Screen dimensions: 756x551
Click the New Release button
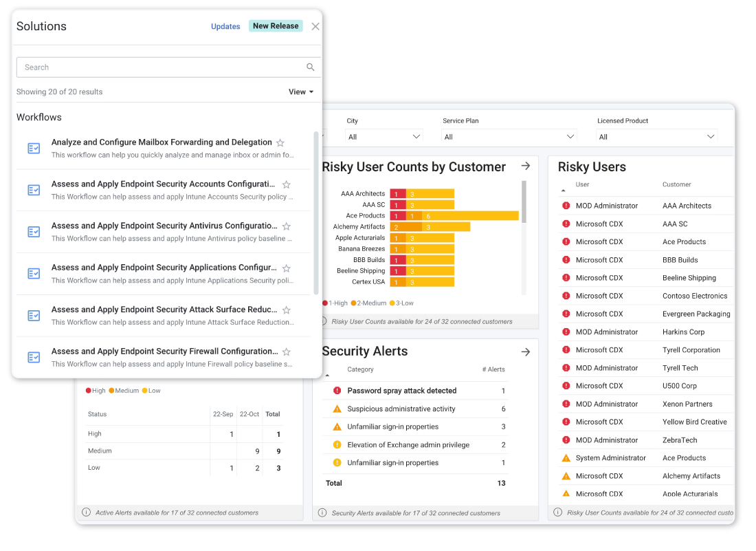coord(276,26)
